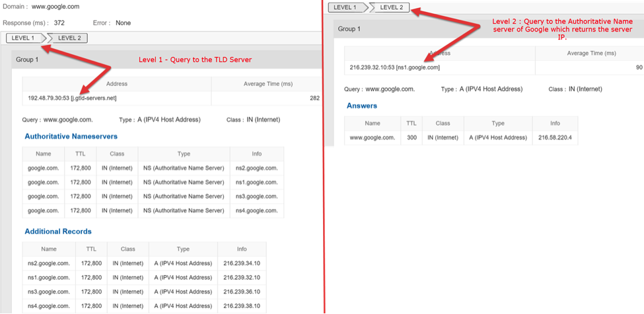Collapse Group 1 header above 216.239.32.10:53 address
Viewport: 644px width, 314px height.
pyautogui.click(x=489, y=29)
